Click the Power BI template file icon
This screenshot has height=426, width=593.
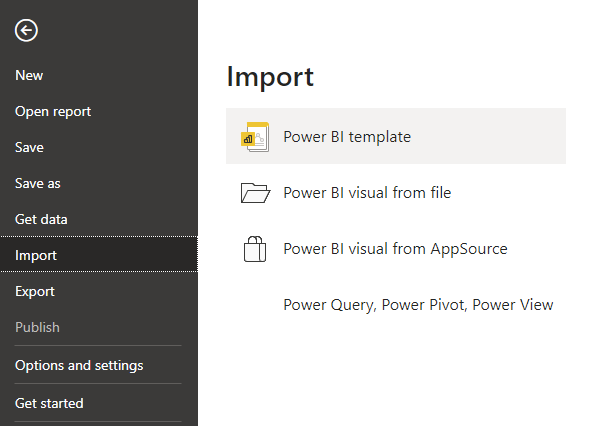click(255, 137)
